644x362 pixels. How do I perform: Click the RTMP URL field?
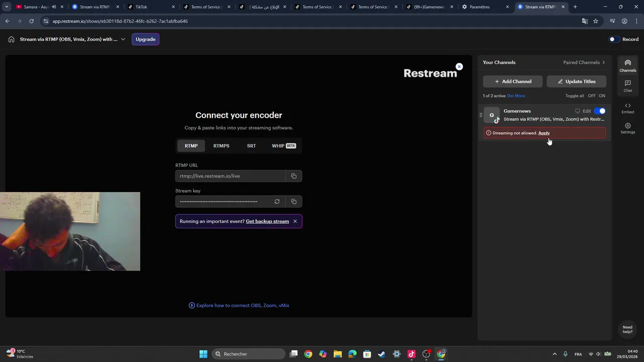pyautogui.click(x=230, y=176)
